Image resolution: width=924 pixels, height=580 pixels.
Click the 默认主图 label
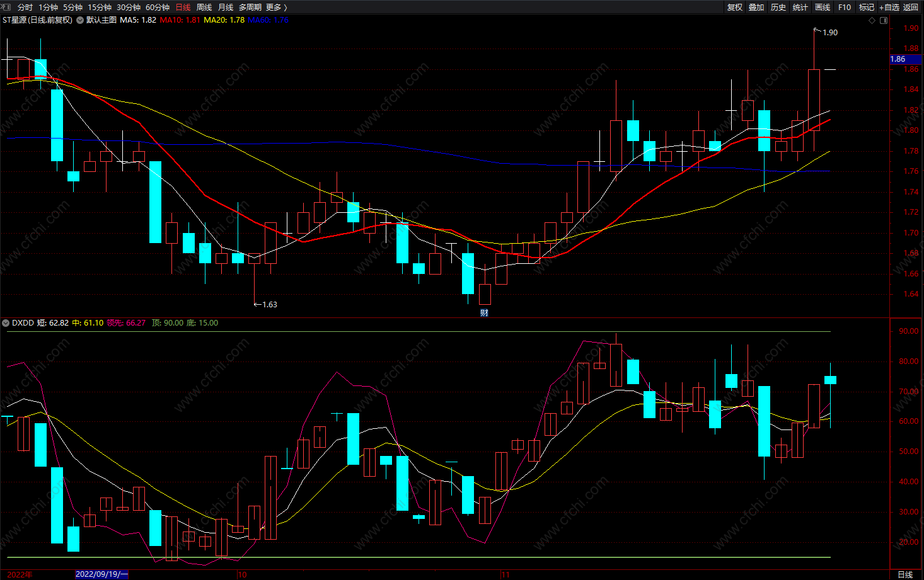(x=101, y=20)
